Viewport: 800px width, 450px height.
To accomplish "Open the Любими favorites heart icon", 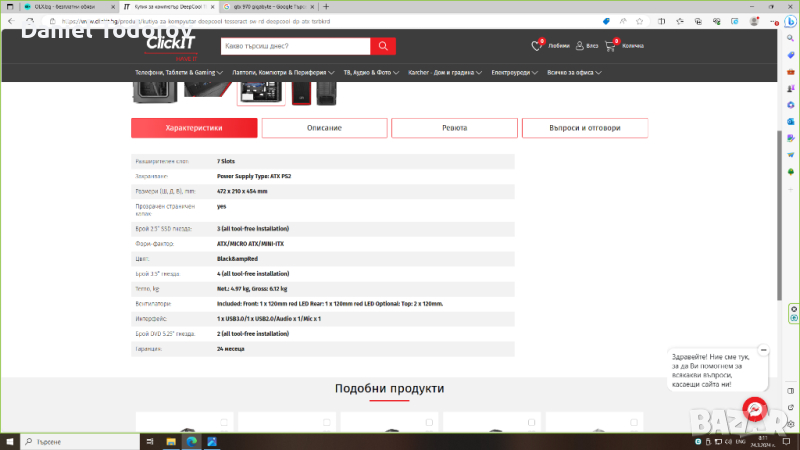I will (x=537, y=45).
